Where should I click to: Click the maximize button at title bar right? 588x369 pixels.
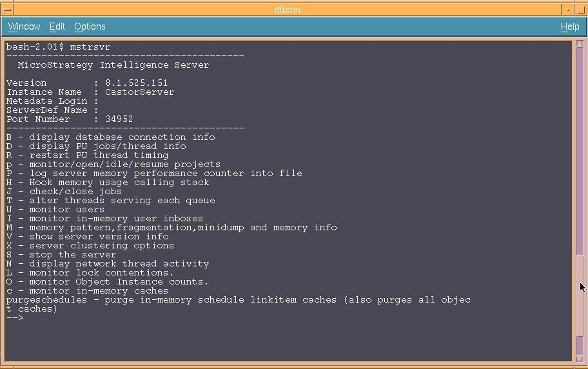[x=580, y=10]
